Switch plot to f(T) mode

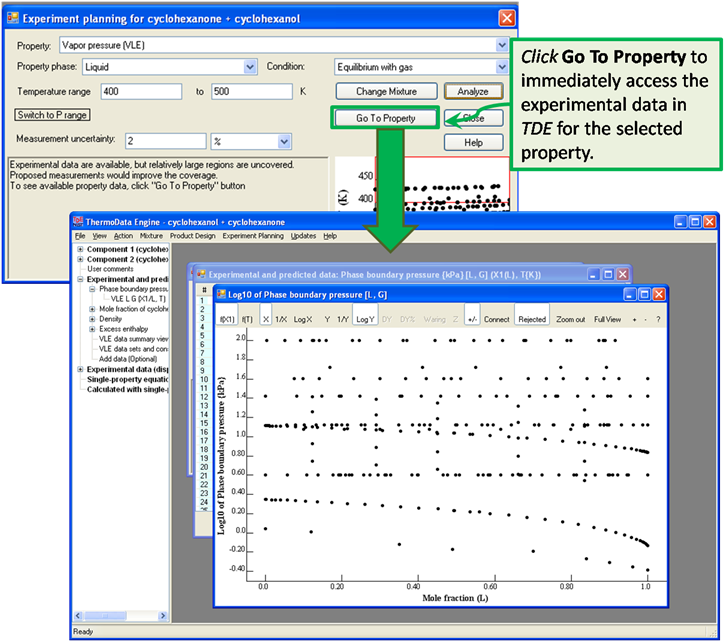click(x=247, y=319)
